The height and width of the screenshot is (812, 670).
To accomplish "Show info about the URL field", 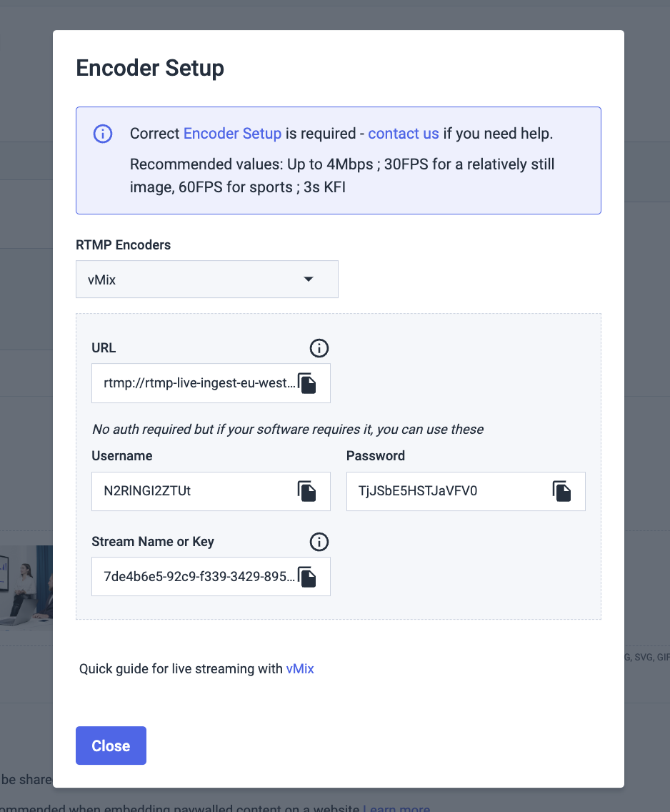I will (x=319, y=348).
